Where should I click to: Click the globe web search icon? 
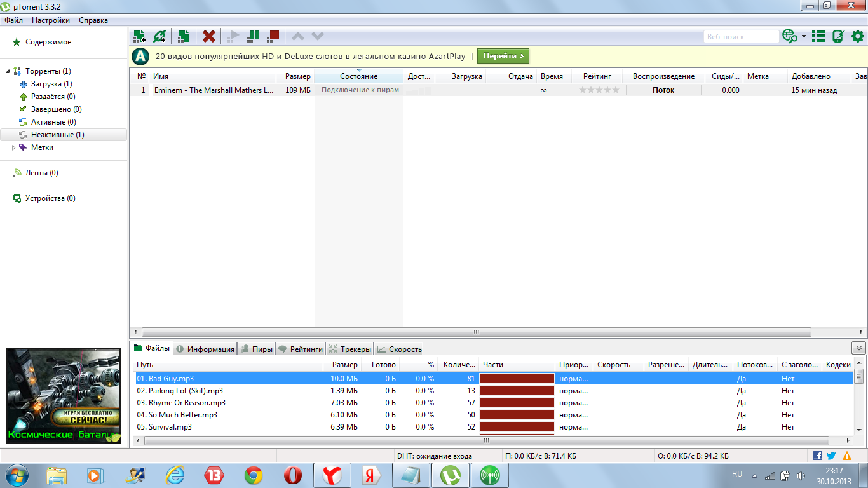790,36
